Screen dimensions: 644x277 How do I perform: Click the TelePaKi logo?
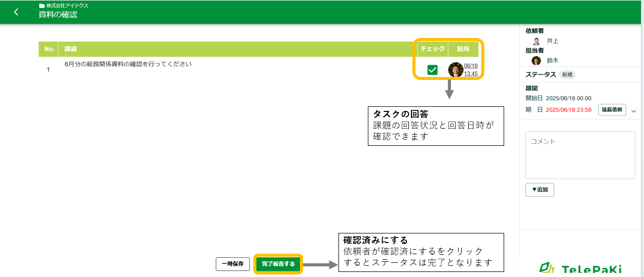(580, 268)
